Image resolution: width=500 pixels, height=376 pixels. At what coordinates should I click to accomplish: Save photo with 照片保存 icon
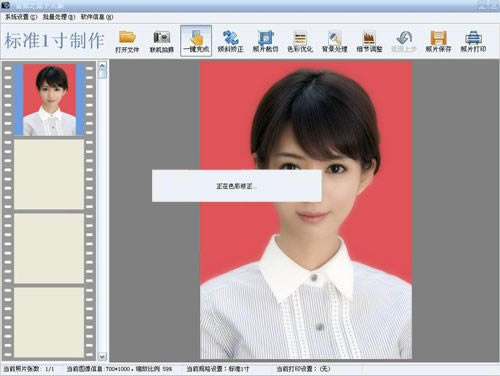438,41
